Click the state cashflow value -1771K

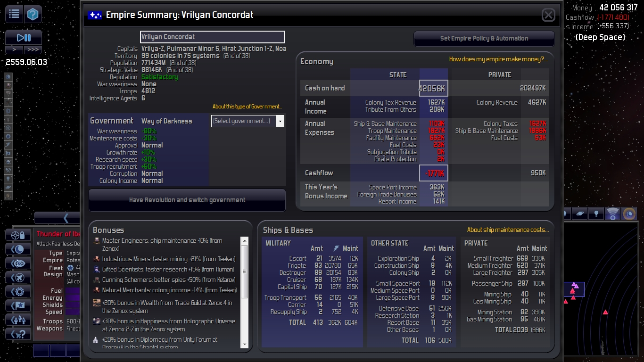tap(434, 173)
